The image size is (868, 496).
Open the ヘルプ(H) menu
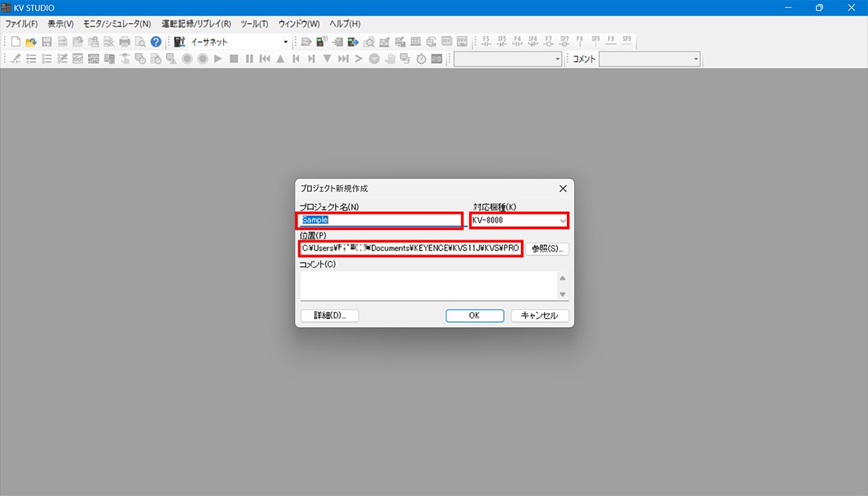coord(344,24)
